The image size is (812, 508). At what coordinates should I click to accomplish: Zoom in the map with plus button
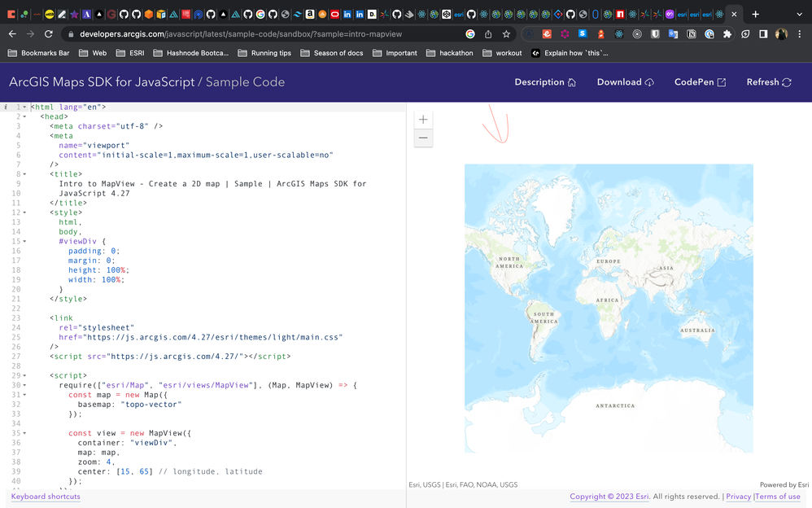pyautogui.click(x=423, y=120)
